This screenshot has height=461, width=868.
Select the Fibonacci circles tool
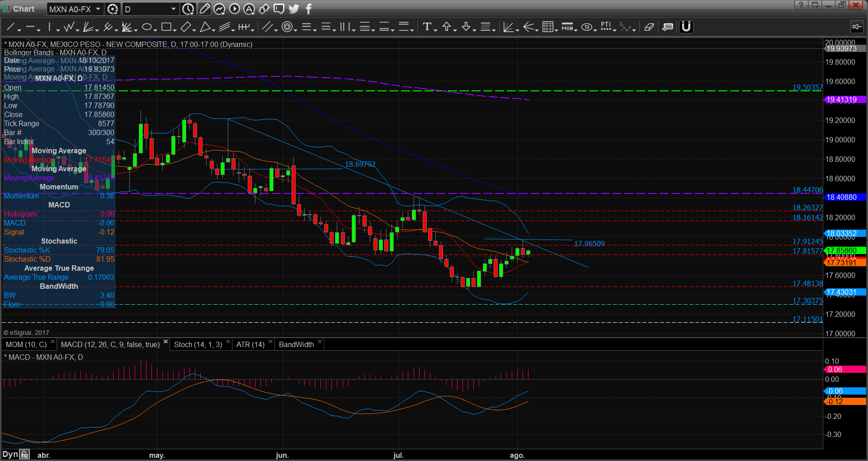point(287,28)
